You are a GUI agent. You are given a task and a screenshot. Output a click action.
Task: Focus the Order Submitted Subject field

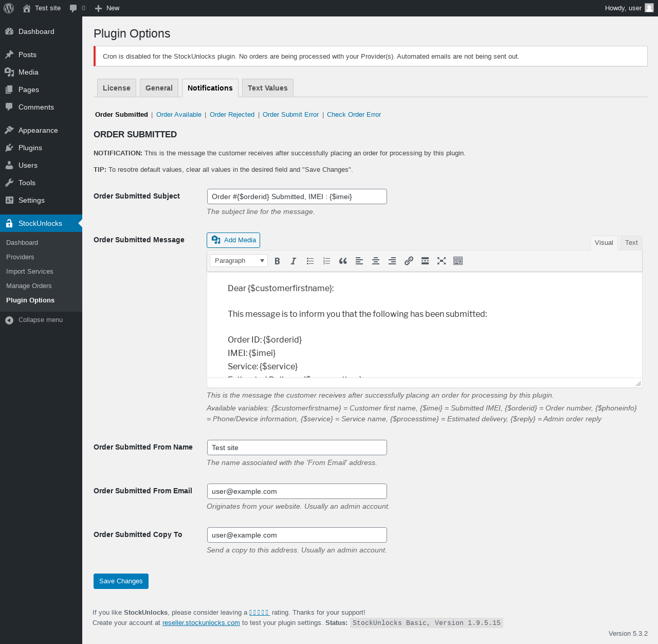(x=297, y=196)
